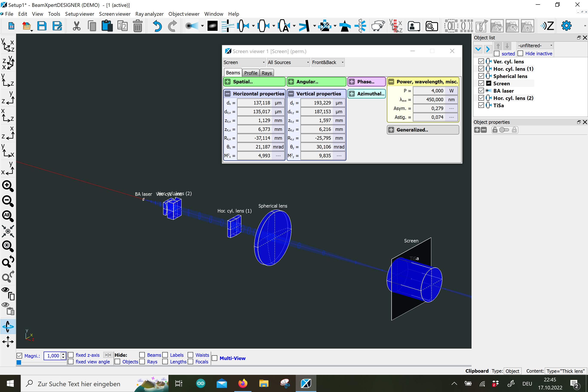Click the Undo arrow in toolbar
Screen dimensions: 588x392
pos(157,26)
